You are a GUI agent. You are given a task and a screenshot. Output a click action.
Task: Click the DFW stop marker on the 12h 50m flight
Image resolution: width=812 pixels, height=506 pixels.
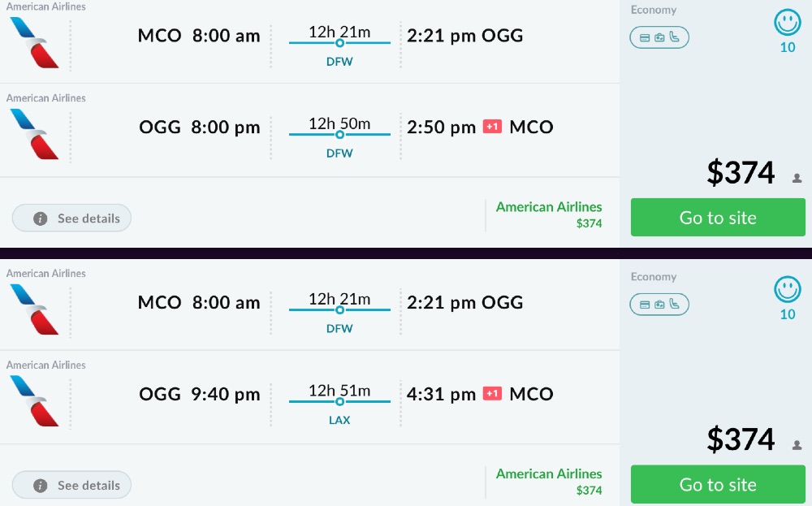click(x=339, y=134)
